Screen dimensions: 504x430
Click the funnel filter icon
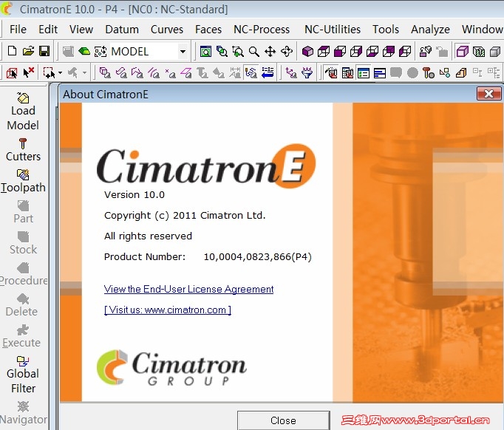click(x=307, y=73)
